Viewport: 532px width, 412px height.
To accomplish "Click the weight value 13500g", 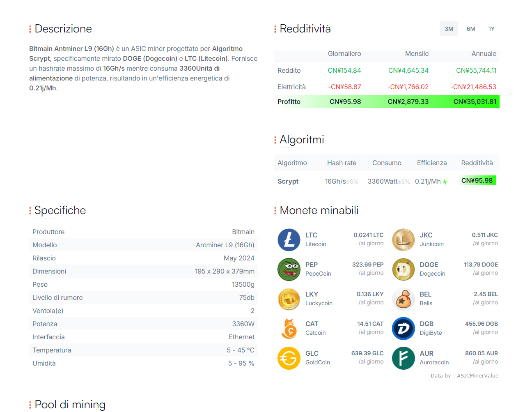I will point(243,284).
